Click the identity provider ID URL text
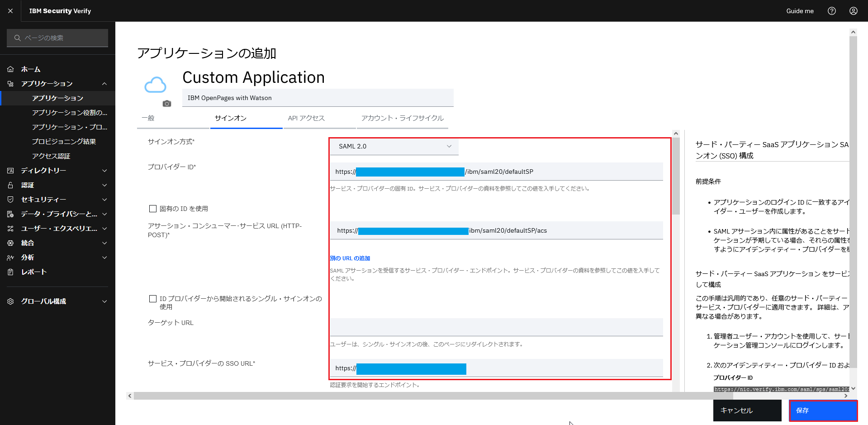868x425 pixels. (x=782, y=389)
